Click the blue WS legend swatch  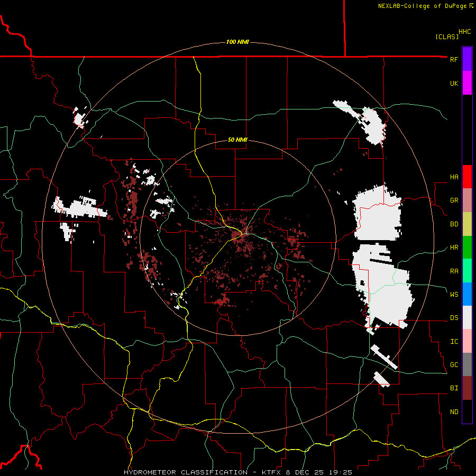coord(467,294)
